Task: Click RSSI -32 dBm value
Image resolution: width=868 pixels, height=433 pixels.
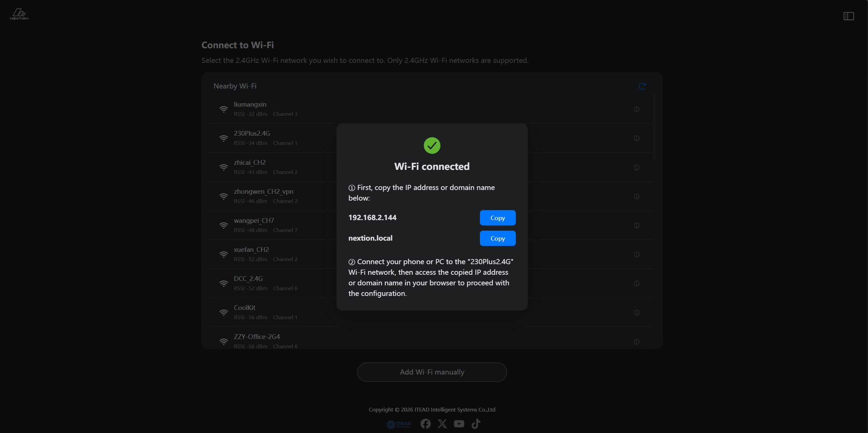Action: pos(251,114)
